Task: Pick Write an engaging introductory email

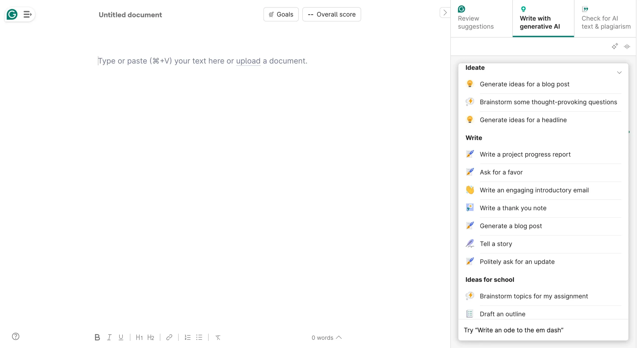Action: (543, 190)
